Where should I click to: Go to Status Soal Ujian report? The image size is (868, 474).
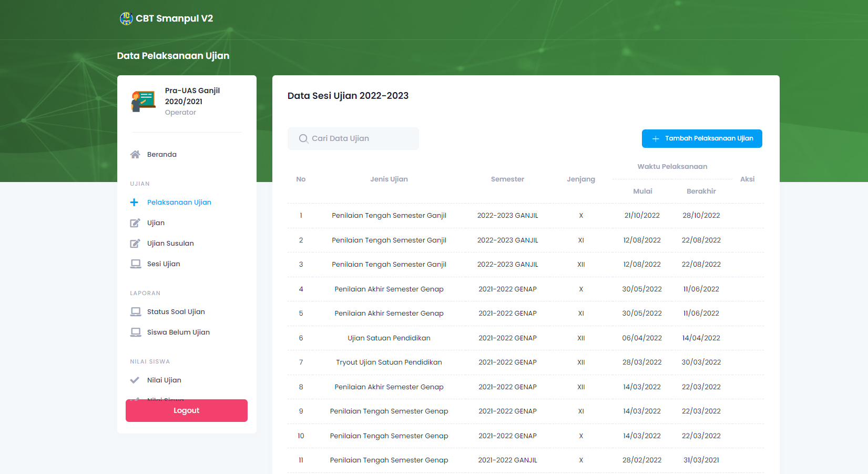pyautogui.click(x=176, y=312)
